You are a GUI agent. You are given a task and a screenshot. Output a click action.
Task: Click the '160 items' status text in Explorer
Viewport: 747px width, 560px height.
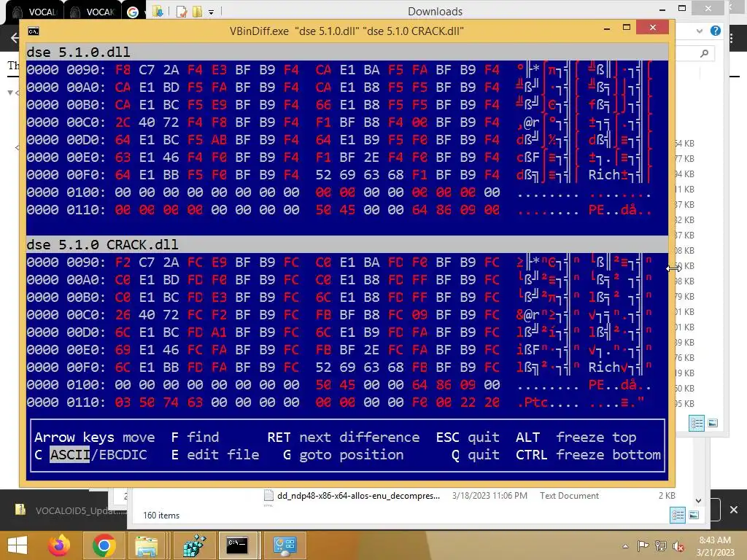[161, 516]
